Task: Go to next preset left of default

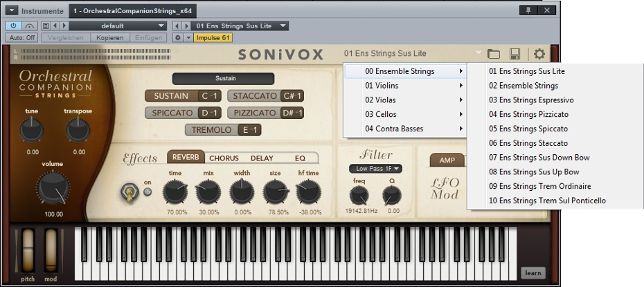Action: point(64,26)
